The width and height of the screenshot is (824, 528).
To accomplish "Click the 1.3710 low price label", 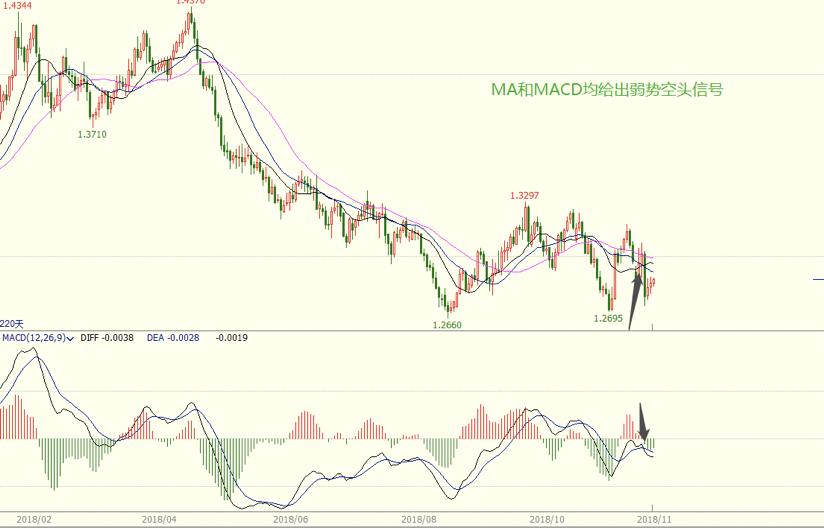I will tap(92, 134).
